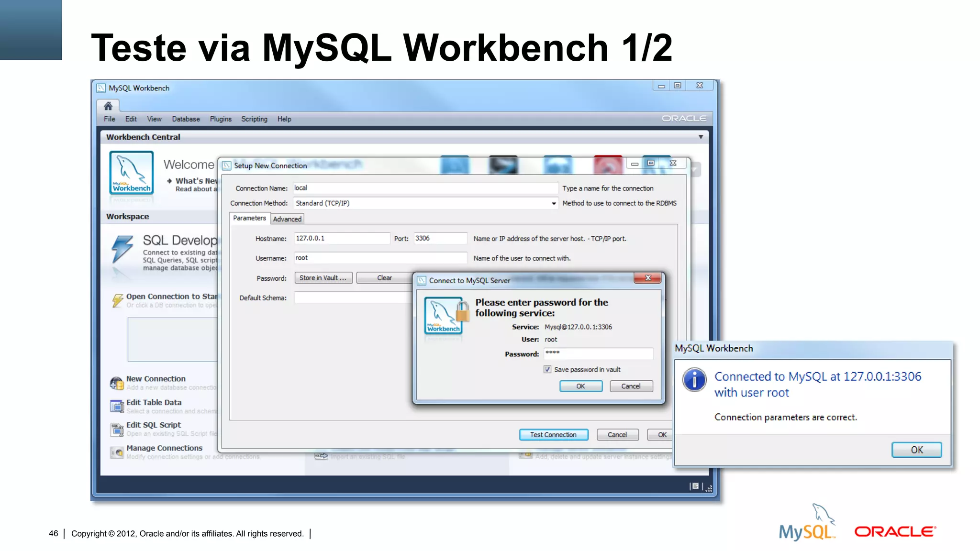Click the Workbench padlock logo in password dialog
This screenshot has height=551, width=980.
[446, 316]
